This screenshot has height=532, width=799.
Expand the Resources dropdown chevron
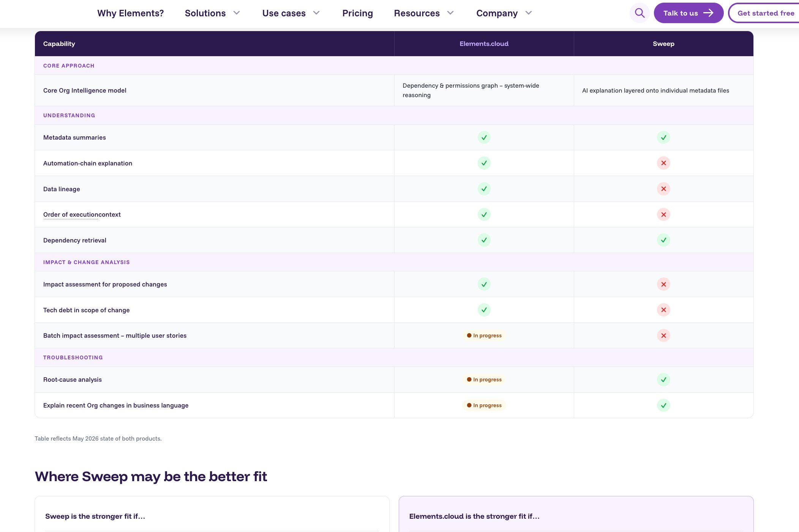coord(450,13)
